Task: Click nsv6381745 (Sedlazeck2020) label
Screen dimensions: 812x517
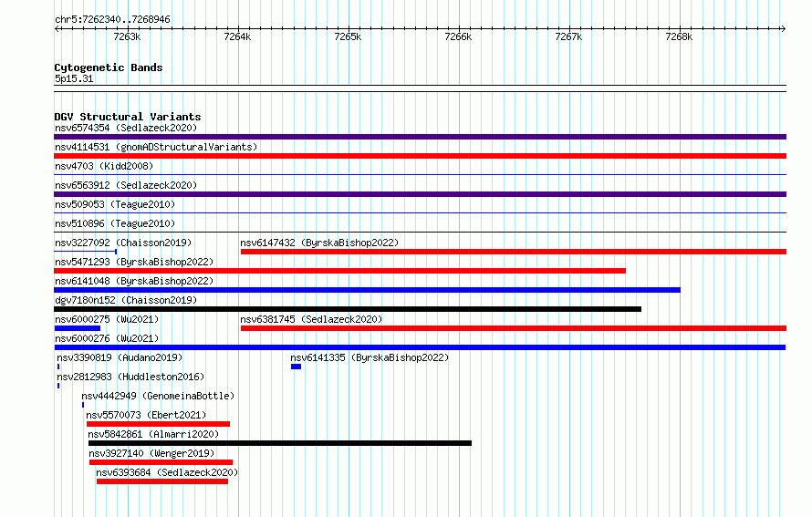Action: pyautogui.click(x=311, y=319)
